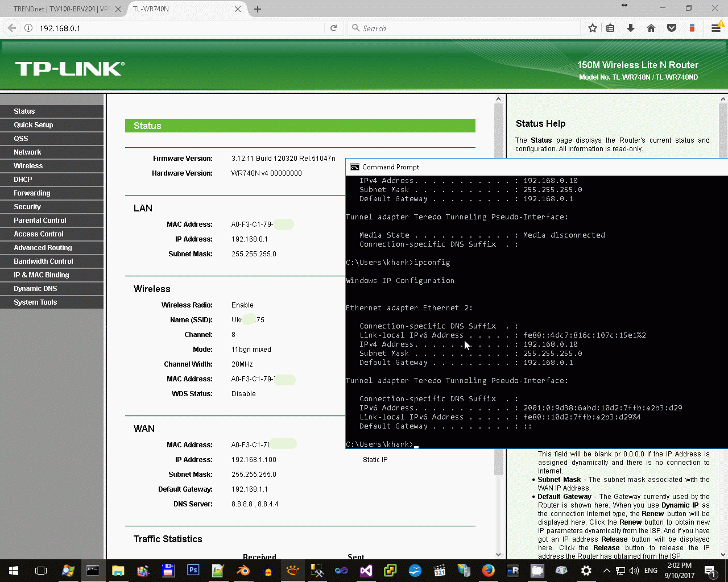This screenshot has width=728, height=582.
Task: Bookmark this page with the star icon
Action: pos(593,28)
